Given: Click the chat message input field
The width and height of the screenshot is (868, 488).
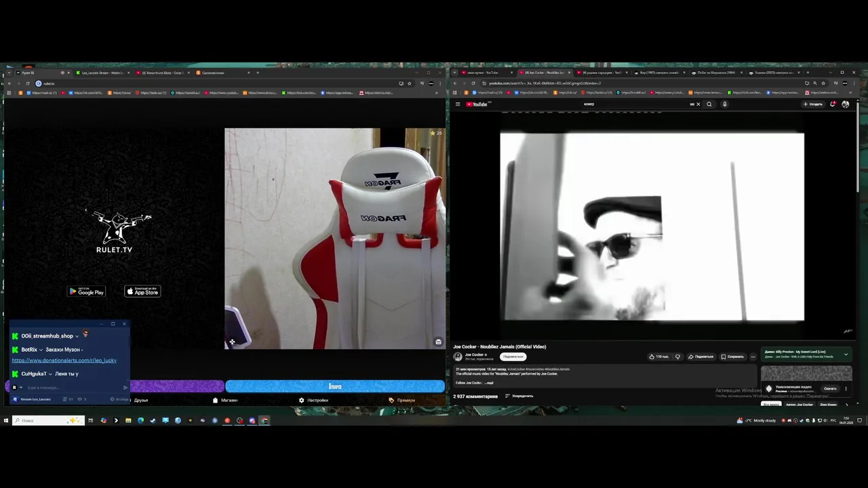Looking at the screenshot, I should pos(73,388).
